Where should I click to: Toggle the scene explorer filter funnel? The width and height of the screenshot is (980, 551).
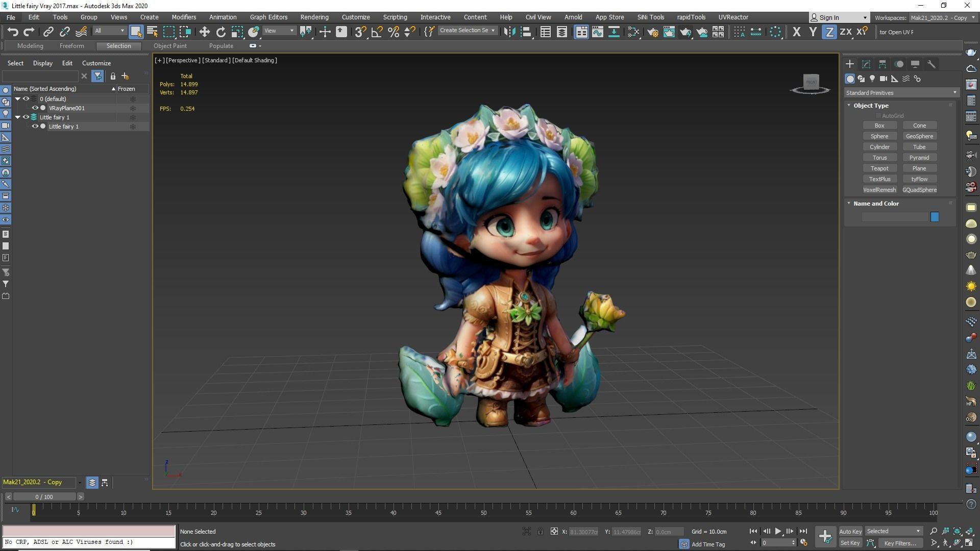(97, 76)
